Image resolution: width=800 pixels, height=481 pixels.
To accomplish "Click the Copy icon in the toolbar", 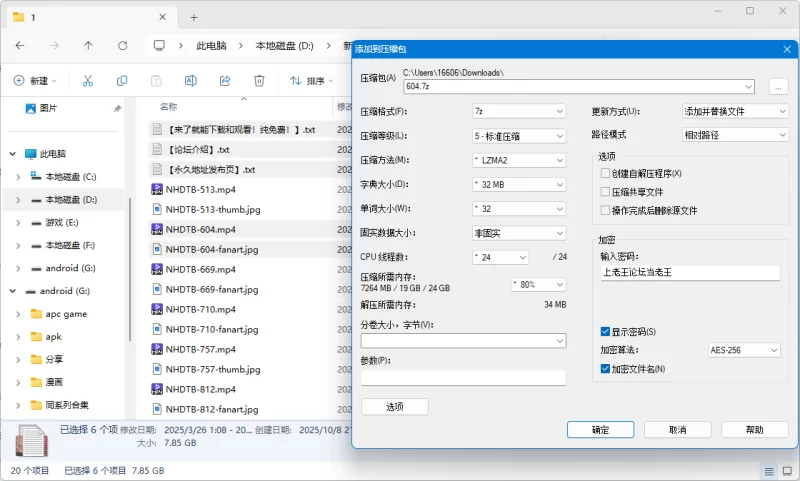I will [122, 81].
